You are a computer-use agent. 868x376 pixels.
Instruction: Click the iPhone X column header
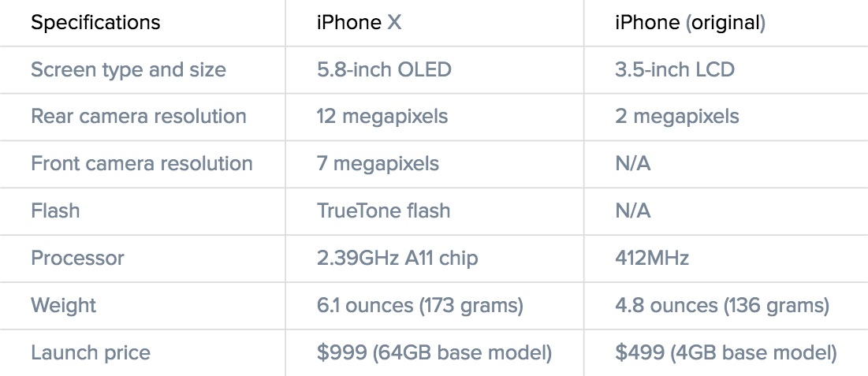(x=359, y=23)
